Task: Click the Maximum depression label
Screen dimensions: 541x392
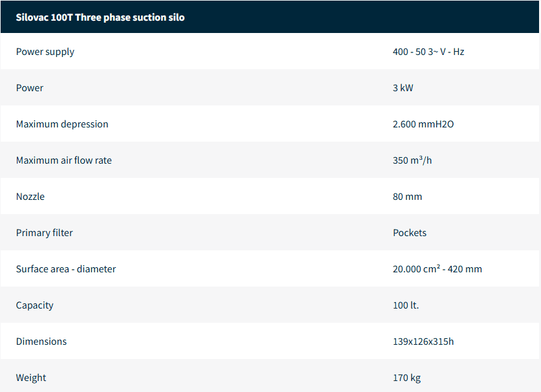Action: point(62,124)
